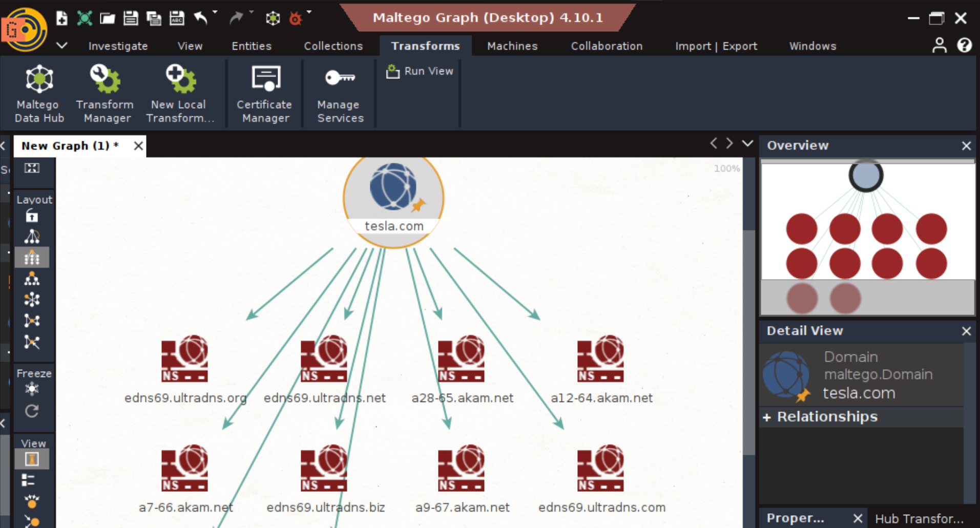
Task: Select the edns69.ultradns.org NS entity
Action: 185,369
